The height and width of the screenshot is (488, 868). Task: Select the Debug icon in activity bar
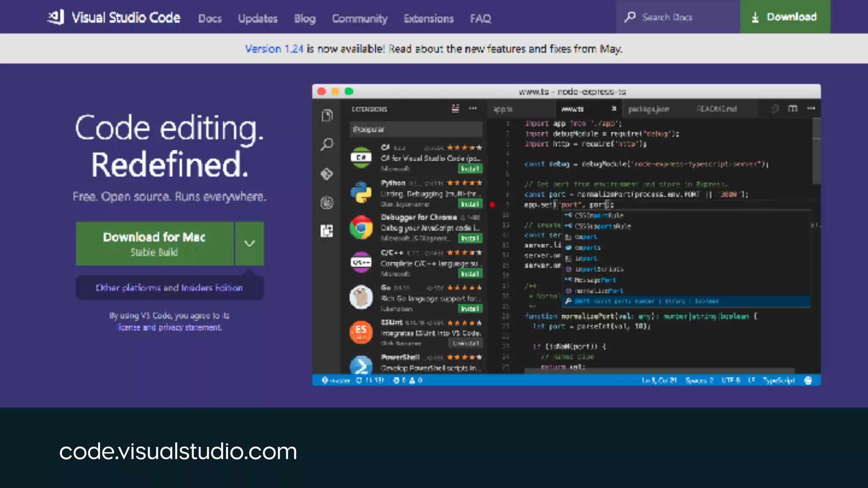(327, 203)
